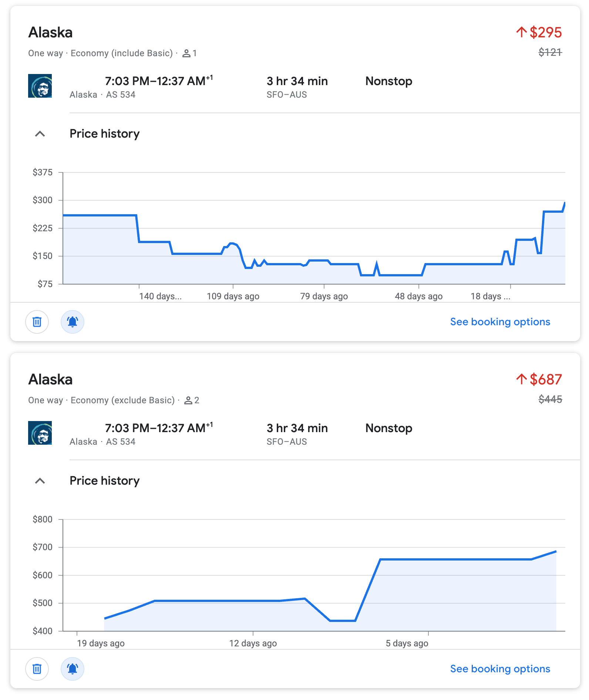
Task: Click the $150 y-axis label
Action: [x=43, y=256]
